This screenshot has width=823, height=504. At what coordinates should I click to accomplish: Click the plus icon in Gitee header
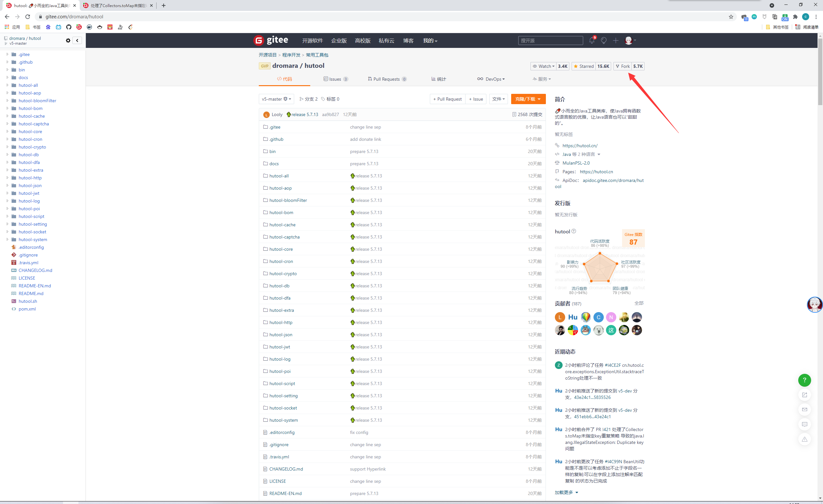pyautogui.click(x=616, y=40)
